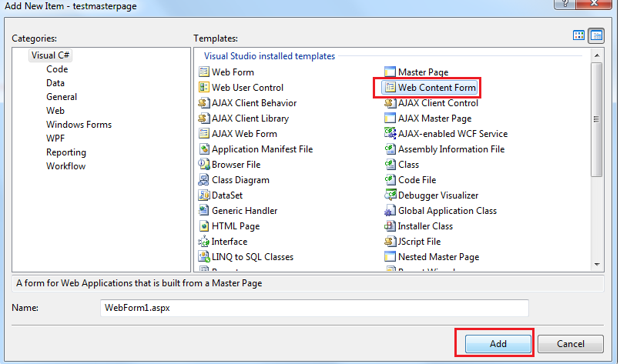Viewport: 620px width, 364px height.
Task: Click the JScript File label
Action: 419,242
